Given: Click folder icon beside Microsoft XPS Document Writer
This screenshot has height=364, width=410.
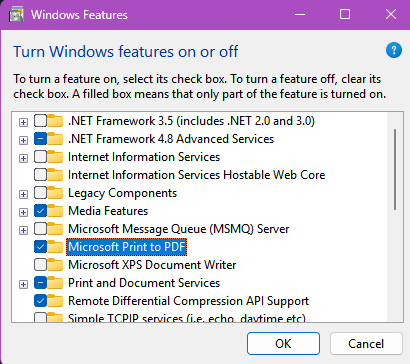Looking at the screenshot, I should [x=55, y=265].
